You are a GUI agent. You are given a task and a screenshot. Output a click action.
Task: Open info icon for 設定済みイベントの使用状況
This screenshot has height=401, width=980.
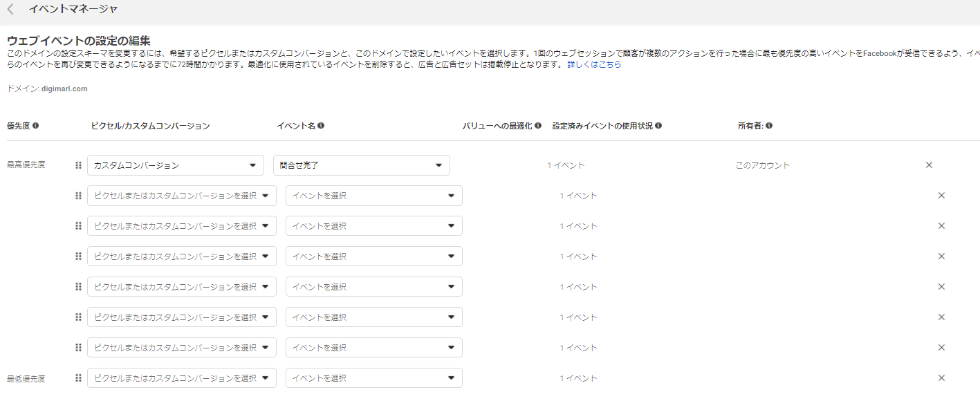658,126
